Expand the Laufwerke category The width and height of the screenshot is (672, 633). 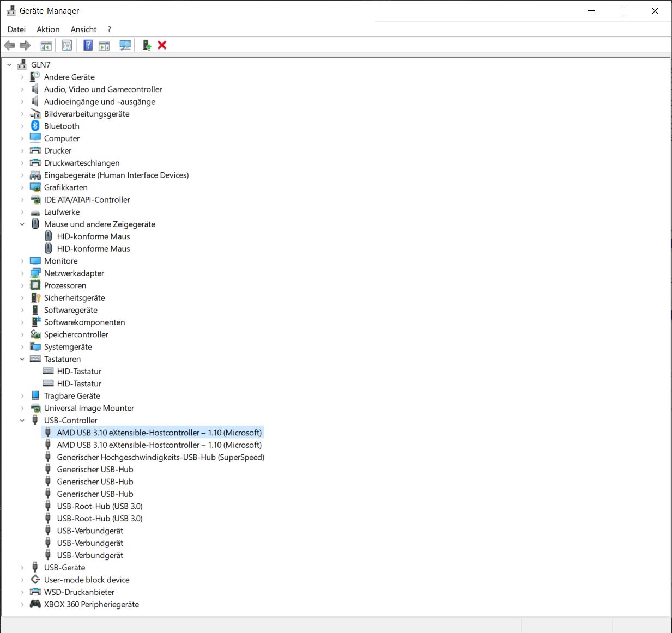click(x=22, y=212)
